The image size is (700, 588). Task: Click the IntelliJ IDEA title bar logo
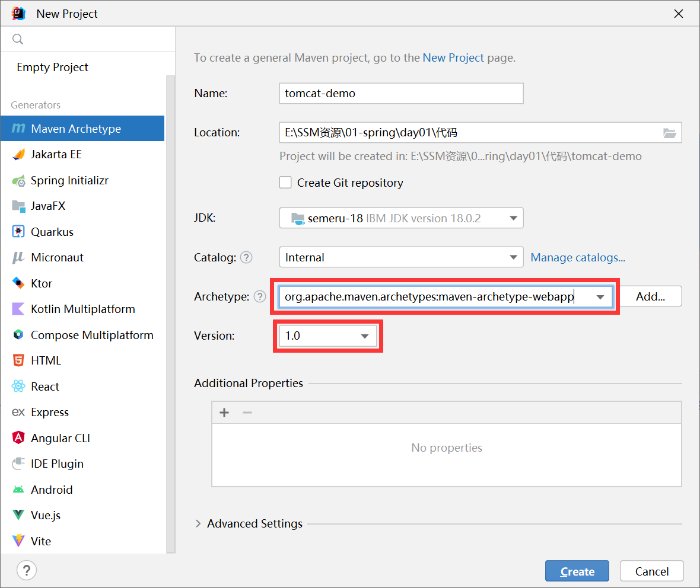click(18, 14)
